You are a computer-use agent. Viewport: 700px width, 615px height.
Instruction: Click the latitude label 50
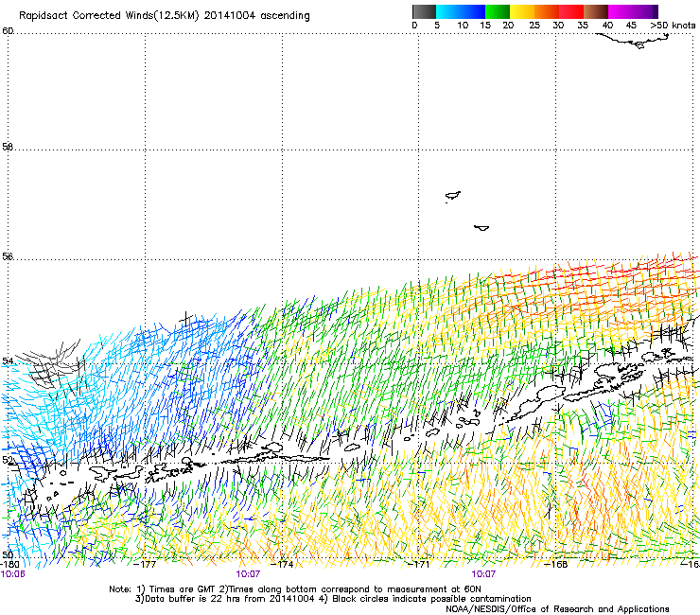[8, 554]
